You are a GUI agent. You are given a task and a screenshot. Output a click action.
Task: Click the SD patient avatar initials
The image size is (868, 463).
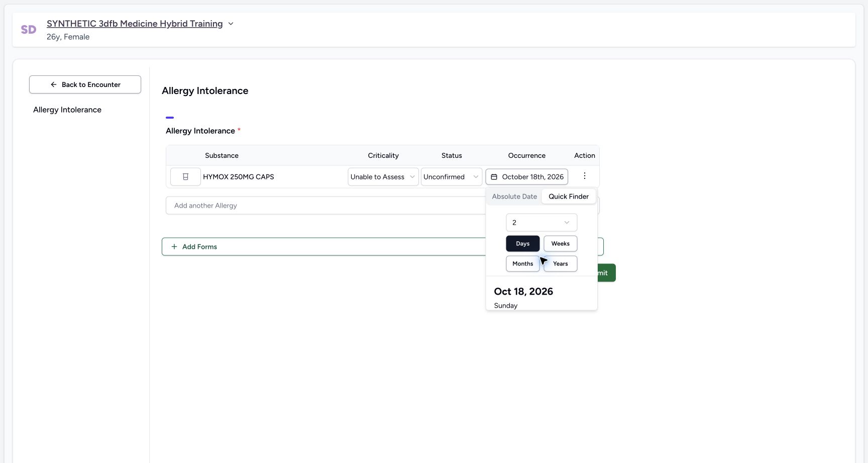click(x=29, y=30)
